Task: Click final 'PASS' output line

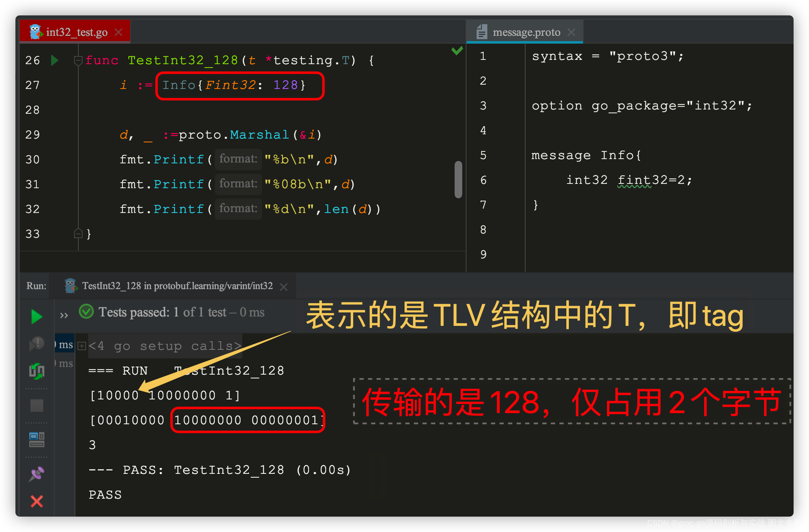Action: click(105, 494)
